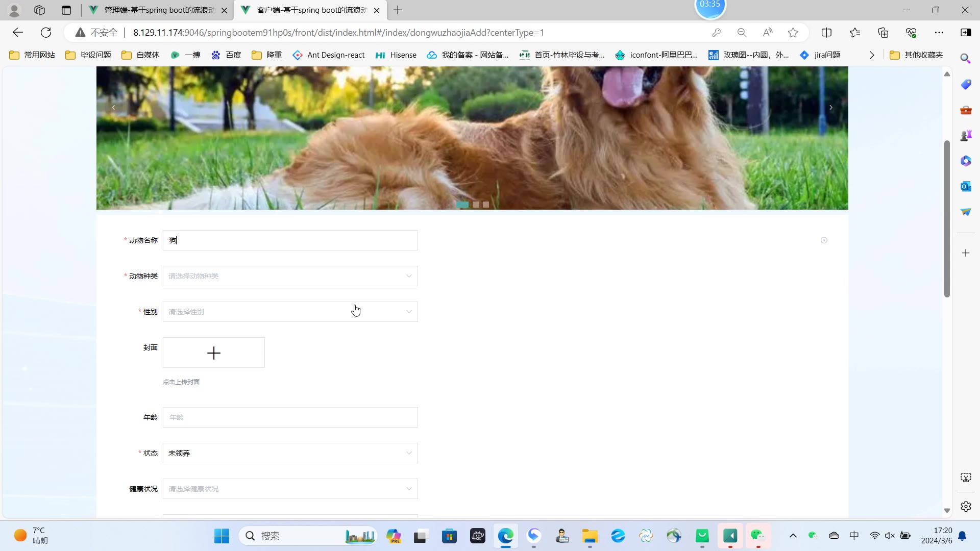Open browser collections icon

pos(883,33)
